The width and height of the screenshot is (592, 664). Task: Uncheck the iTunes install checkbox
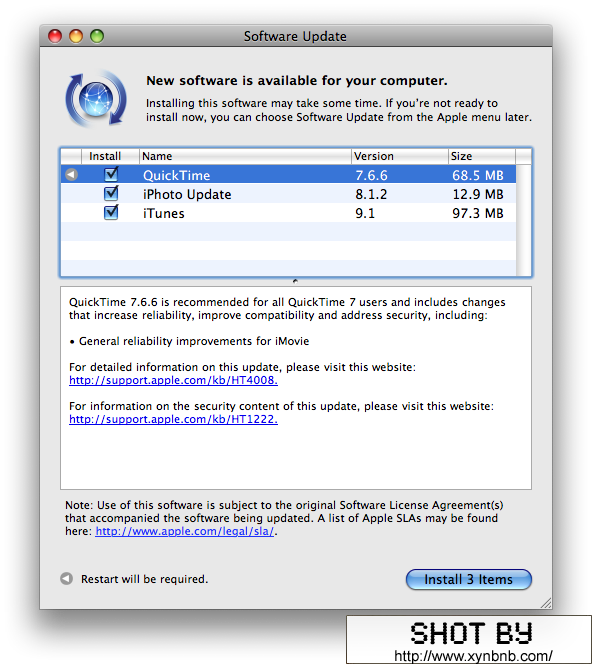point(111,212)
